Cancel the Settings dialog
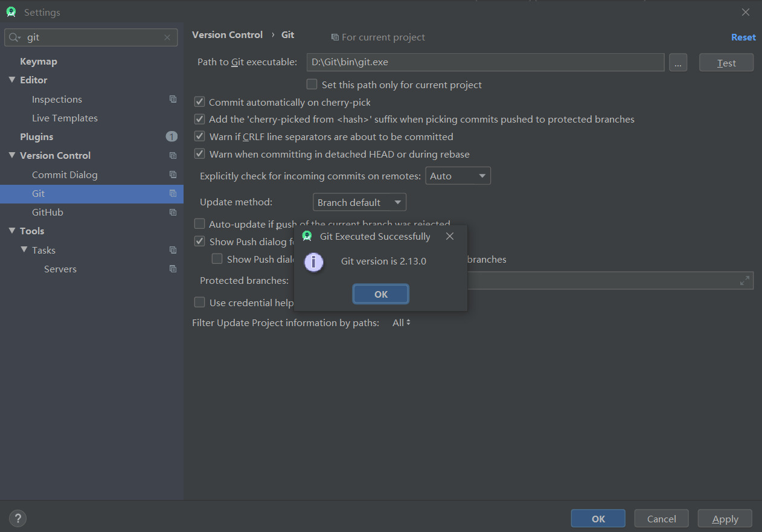The width and height of the screenshot is (762, 532). (662, 519)
